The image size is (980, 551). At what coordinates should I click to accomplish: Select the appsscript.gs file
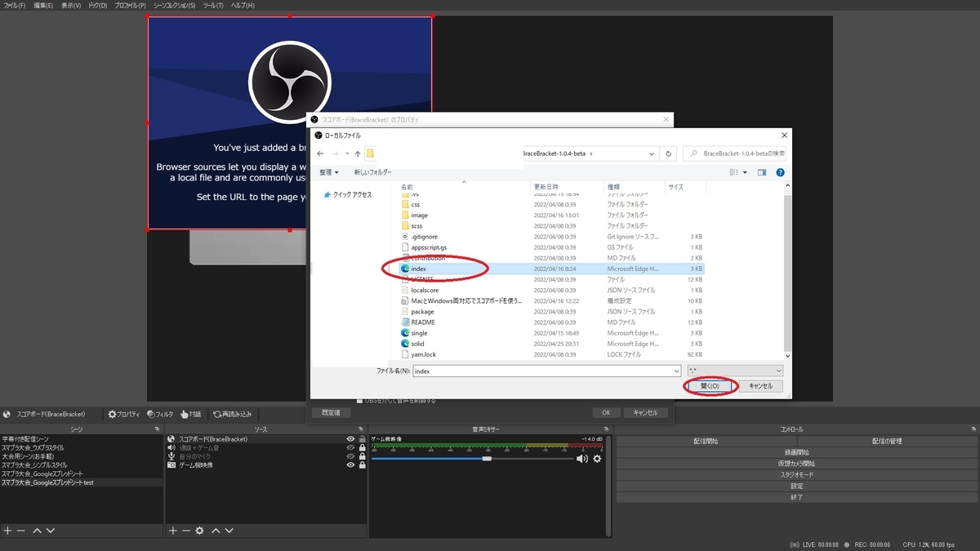[x=551, y=247]
